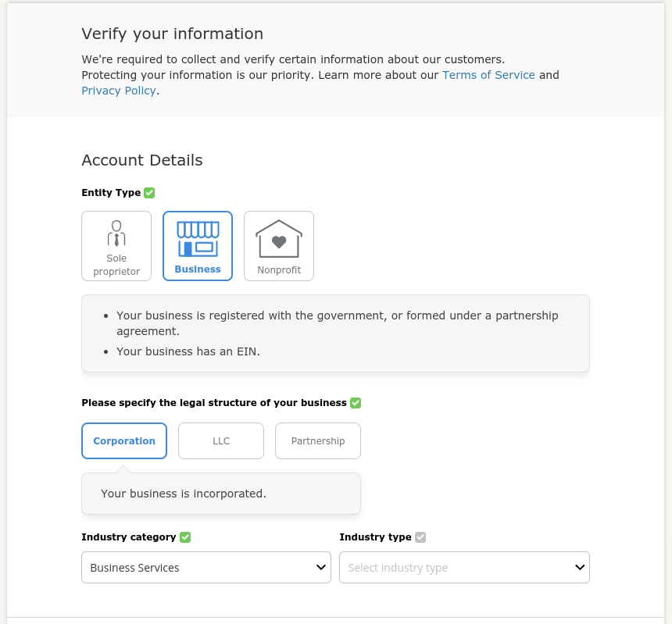Image resolution: width=672 pixels, height=624 pixels.
Task: Click the Nonprofit label text
Action: pyautogui.click(x=279, y=269)
